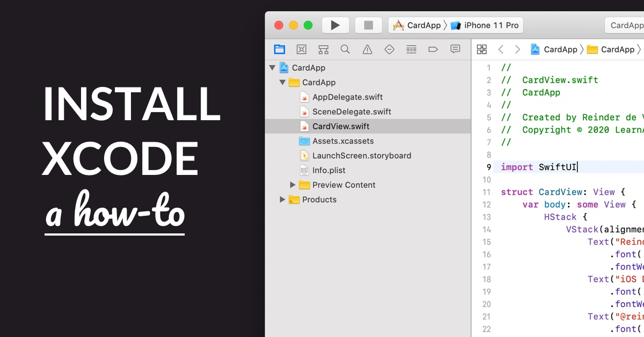Open the Breakpoint navigator
644x337 pixels.
(x=433, y=49)
